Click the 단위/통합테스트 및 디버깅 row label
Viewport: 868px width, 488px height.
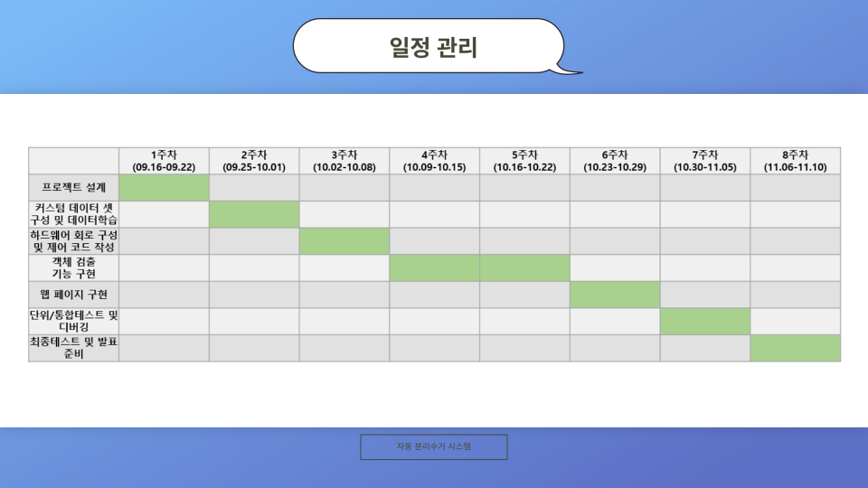coord(74,322)
